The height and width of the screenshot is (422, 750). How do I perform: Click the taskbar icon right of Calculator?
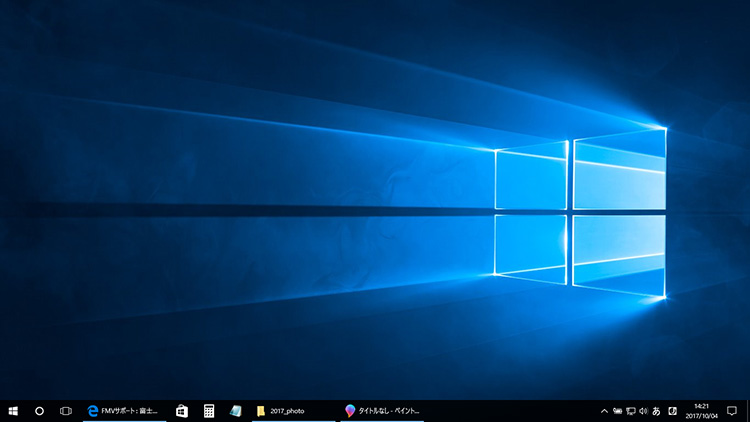tap(235, 411)
